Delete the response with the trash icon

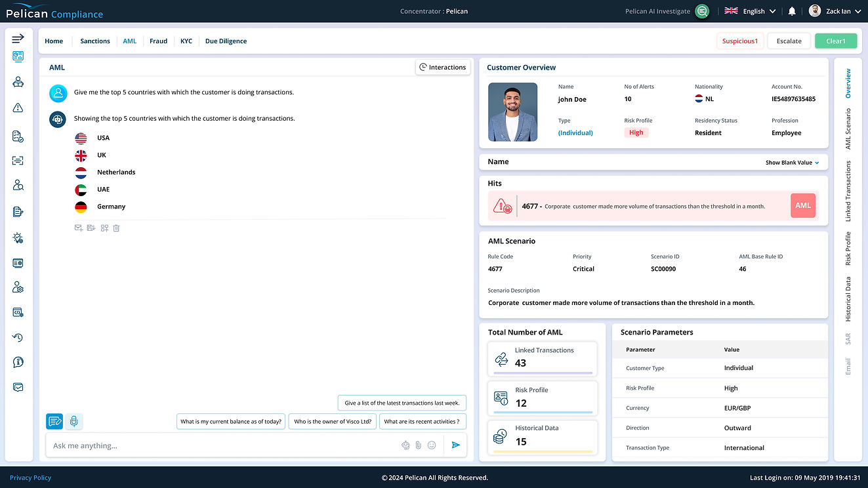(x=116, y=228)
